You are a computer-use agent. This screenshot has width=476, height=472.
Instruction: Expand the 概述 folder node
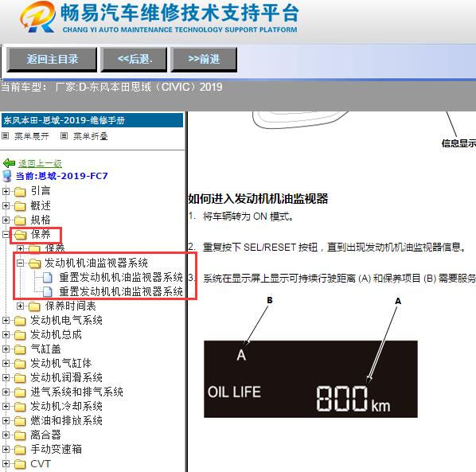(6, 206)
